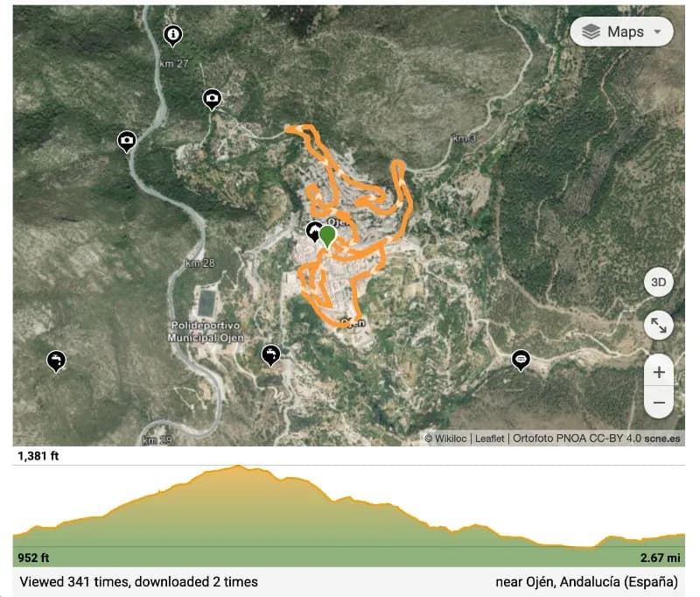
Task: Open the Wikiloc attribution link
Action: click(451, 439)
